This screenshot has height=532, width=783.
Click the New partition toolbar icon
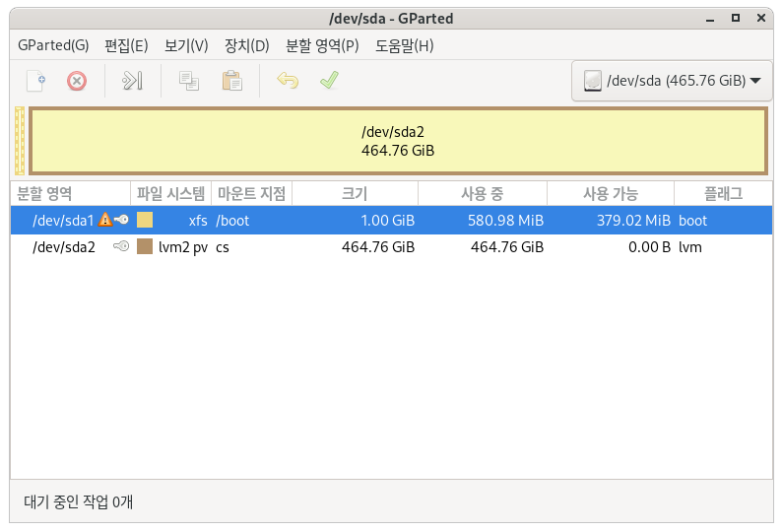click(x=36, y=81)
